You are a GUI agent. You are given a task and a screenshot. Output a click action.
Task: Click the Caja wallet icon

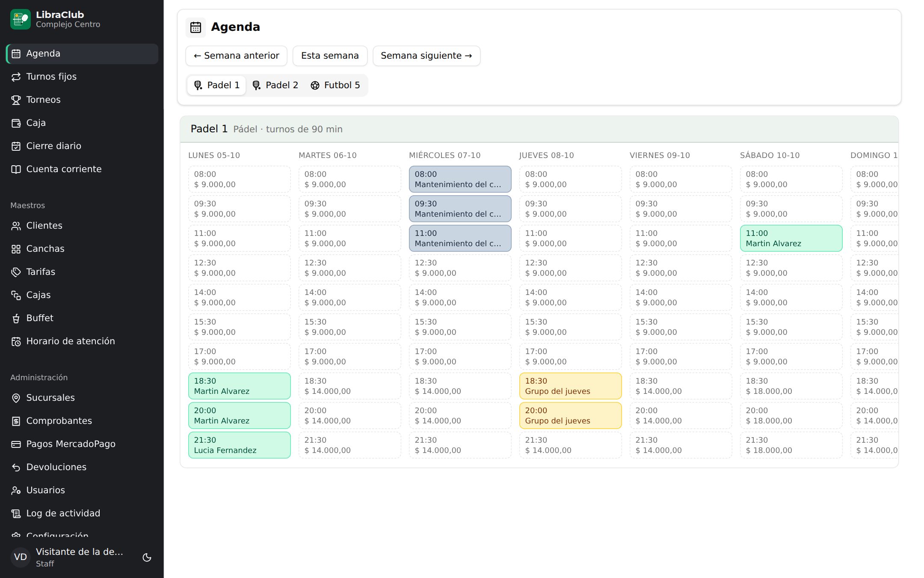[x=16, y=123]
